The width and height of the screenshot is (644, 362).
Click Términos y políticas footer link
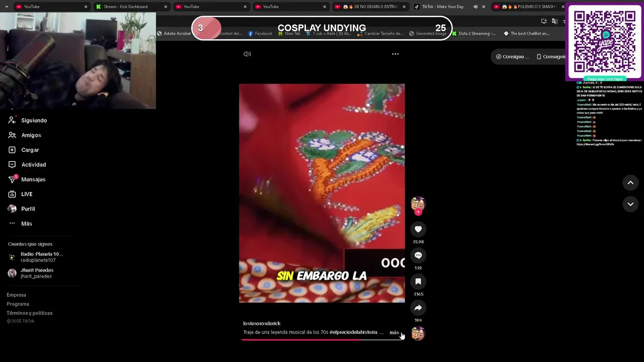point(30,313)
